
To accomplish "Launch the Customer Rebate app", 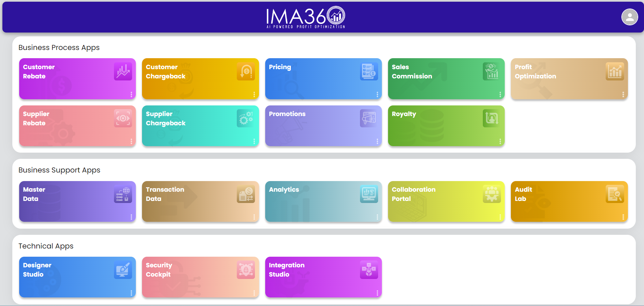I will (x=77, y=79).
